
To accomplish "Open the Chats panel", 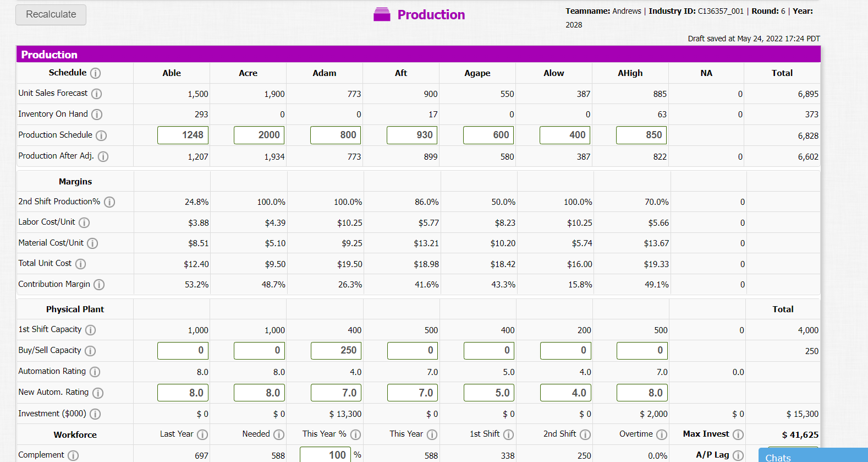I will point(813,455).
